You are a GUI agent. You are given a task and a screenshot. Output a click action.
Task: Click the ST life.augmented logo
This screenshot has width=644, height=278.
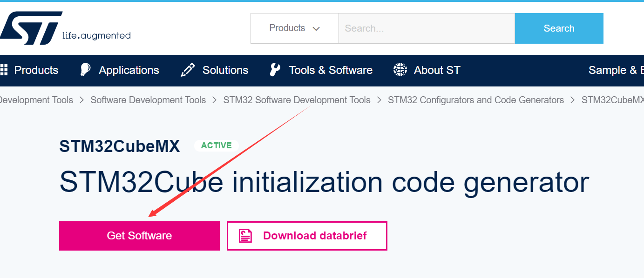(65, 28)
